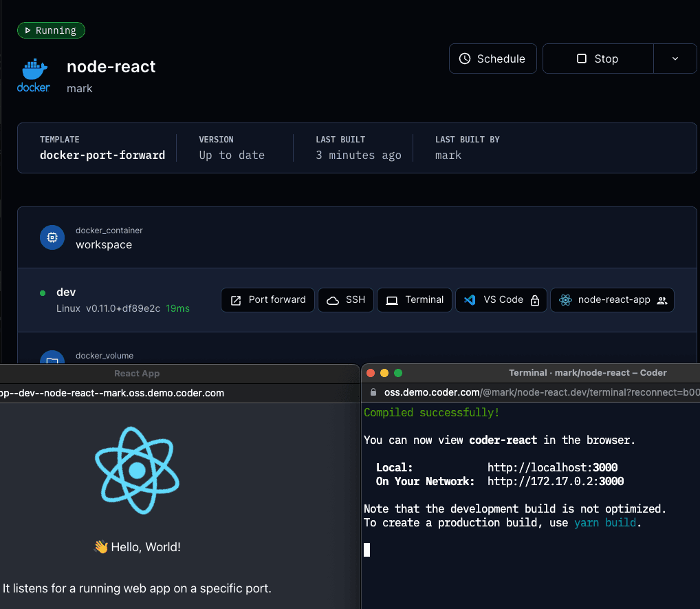Open the Port forward option

tap(268, 300)
